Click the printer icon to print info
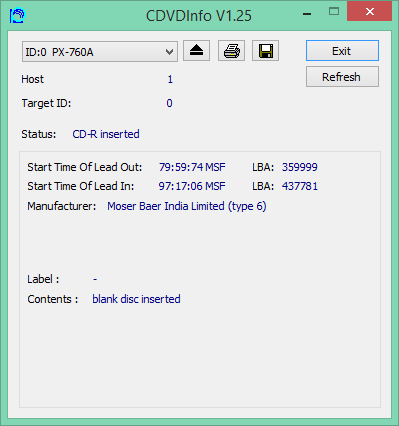Image resolution: width=399 pixels, height=426 pixels. 231,51
